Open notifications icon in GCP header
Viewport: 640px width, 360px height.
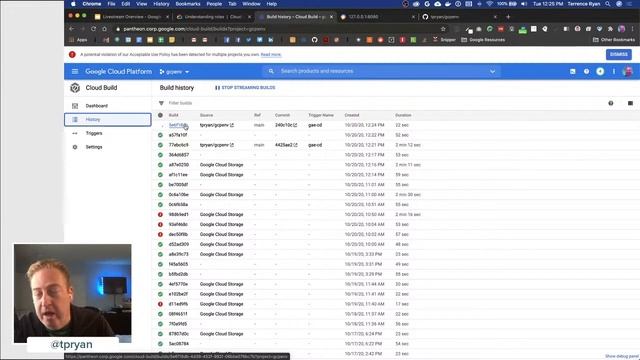click(x=600, y=71)
